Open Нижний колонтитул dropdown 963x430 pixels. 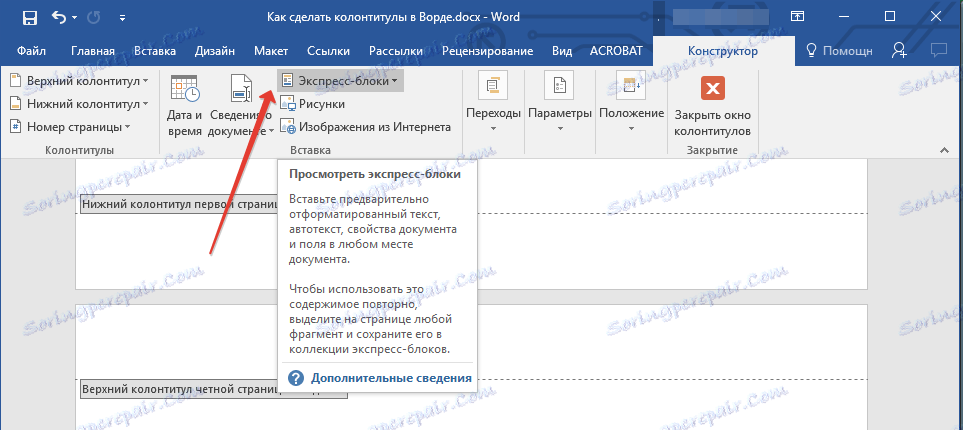pyautogui.click(x=79, y=104)
